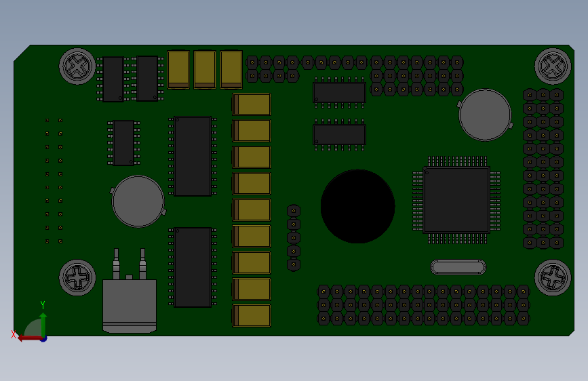
Task: Click the red X label of the triad
Action: tap(14, 334)
